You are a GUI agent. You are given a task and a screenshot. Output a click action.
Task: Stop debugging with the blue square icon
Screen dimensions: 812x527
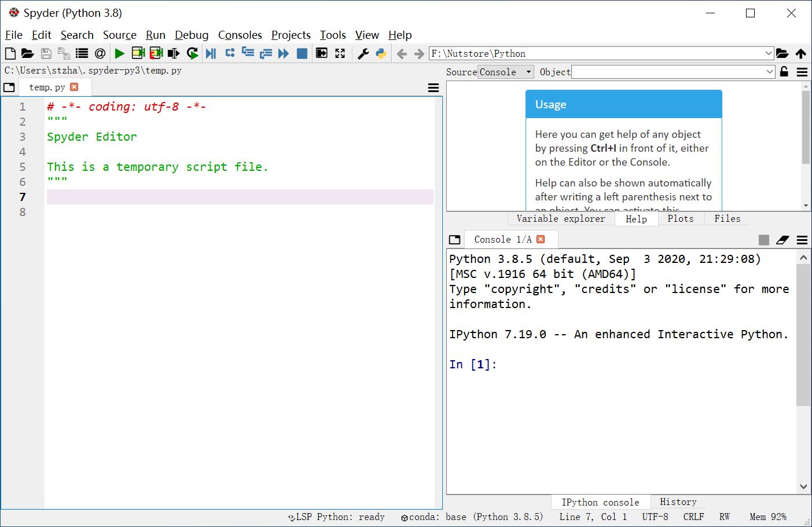pyautogui.click(x=302, y=53)
